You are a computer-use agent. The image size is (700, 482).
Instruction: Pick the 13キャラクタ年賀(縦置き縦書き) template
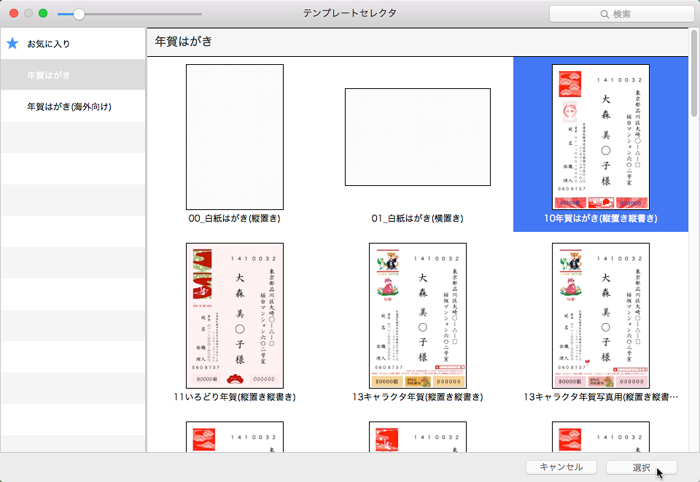click(x=417, y=315)
